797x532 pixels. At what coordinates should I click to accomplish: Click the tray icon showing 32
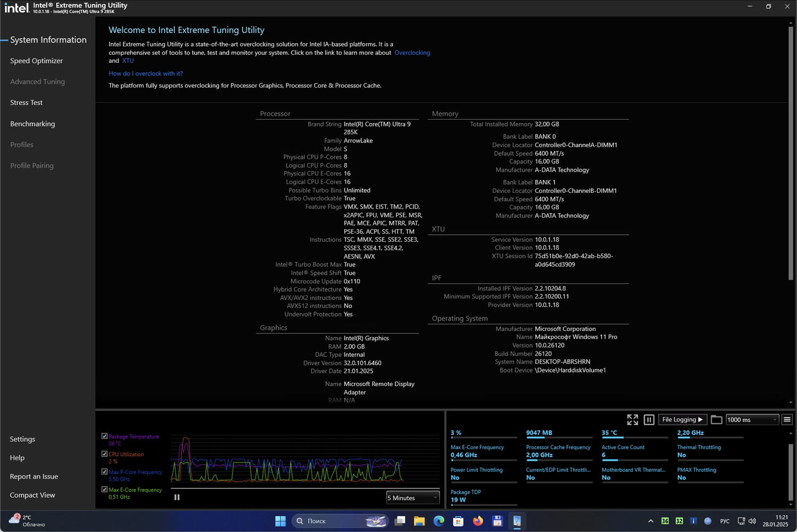pos(679,521)
